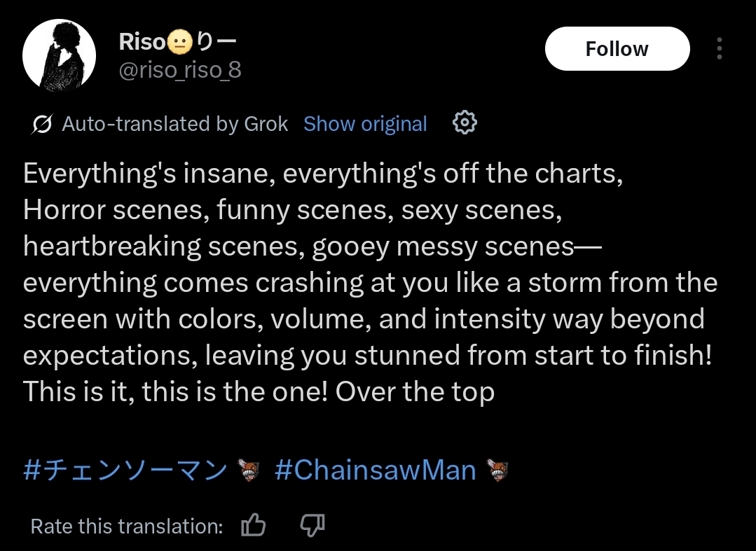The width and height of the screenshot is (756, 551).
Task: Show original untranslated post
Action: 365,125
